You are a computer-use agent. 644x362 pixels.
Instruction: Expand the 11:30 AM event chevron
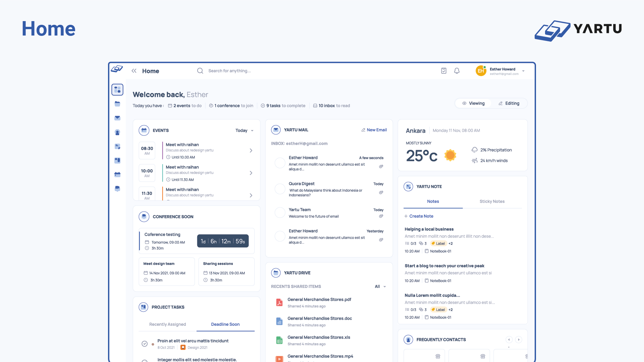(251, 195)
